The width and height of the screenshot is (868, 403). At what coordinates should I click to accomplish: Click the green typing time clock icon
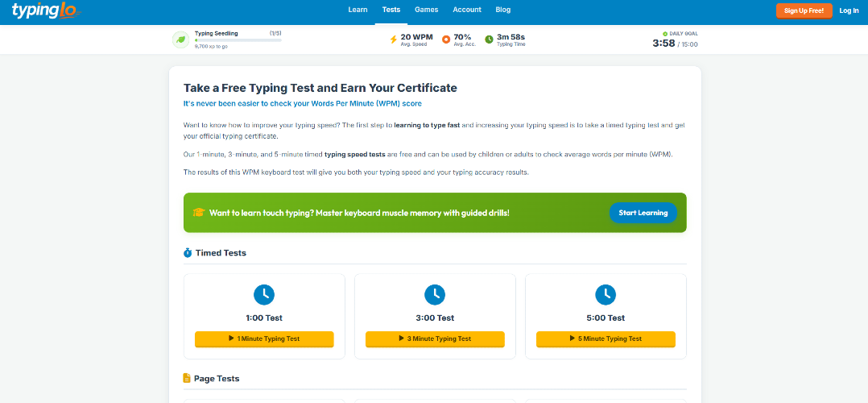[490, 39]
